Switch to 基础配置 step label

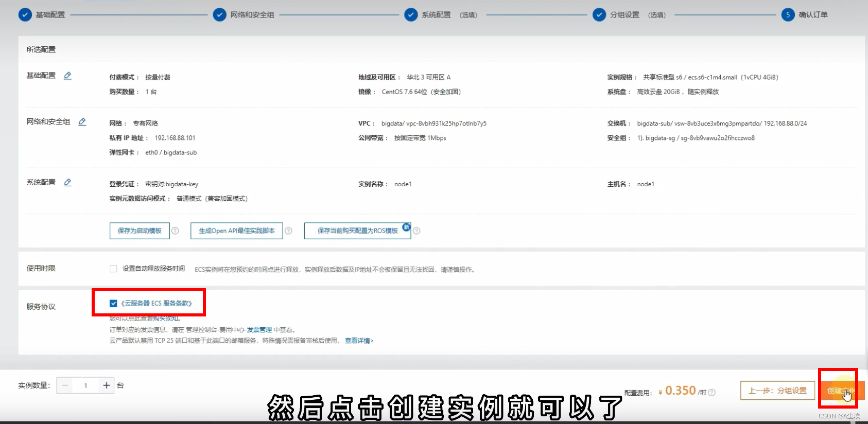[x=50, y=15]
